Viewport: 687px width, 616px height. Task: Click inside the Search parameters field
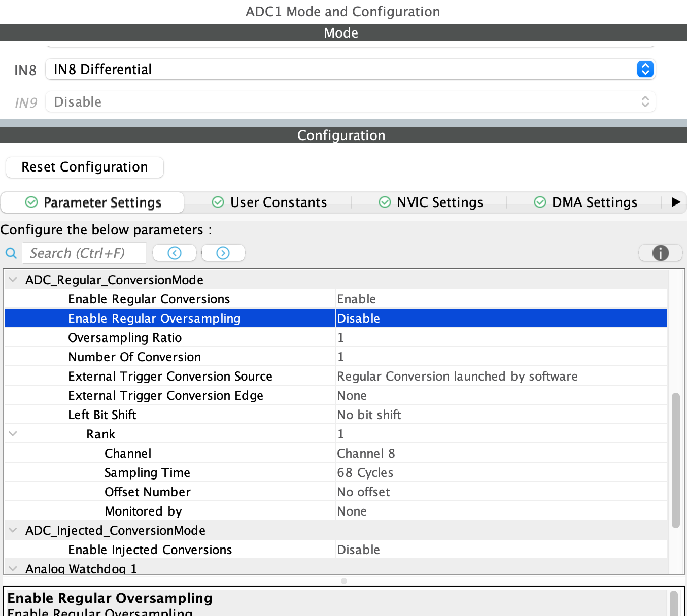(x=85, y=252)
